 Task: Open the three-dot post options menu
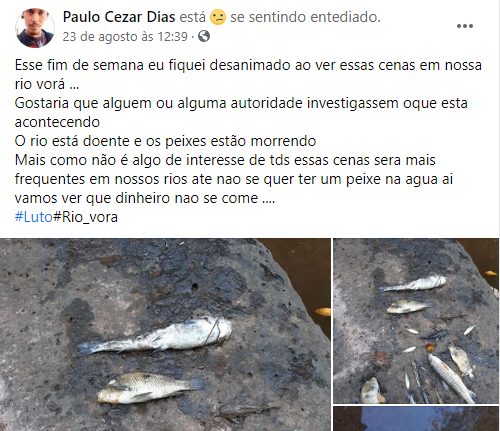pyautogui.click(x=465, y=26)
